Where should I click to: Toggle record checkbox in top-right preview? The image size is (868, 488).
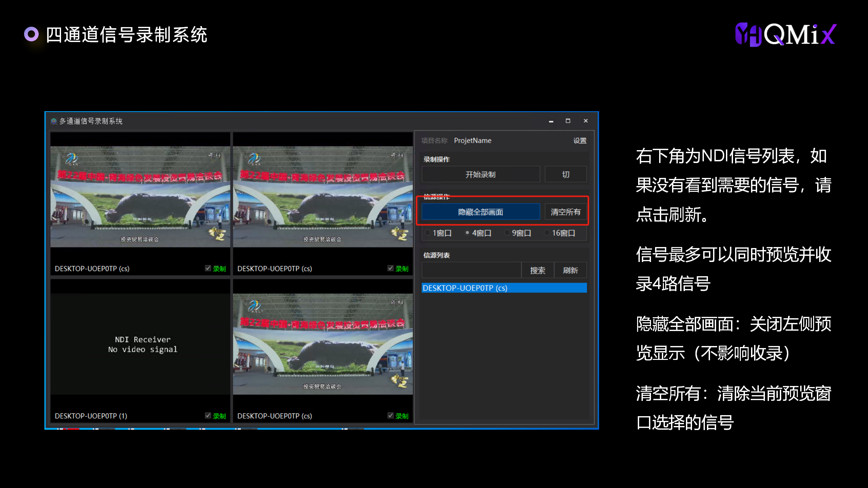390,268
